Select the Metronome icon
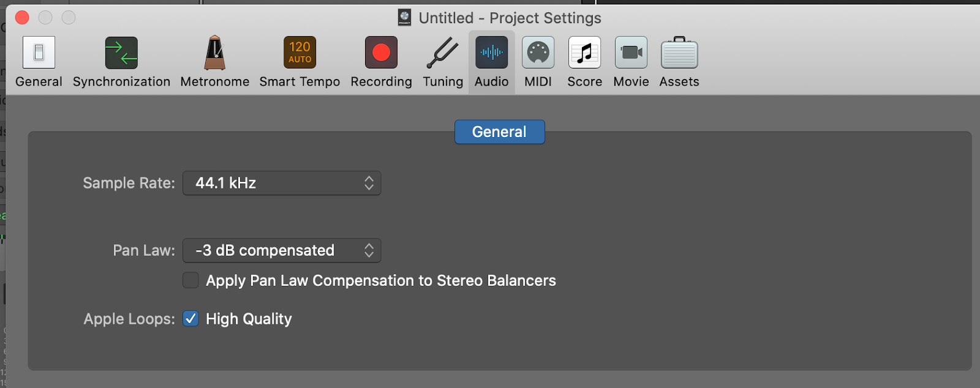 point(215,53)
